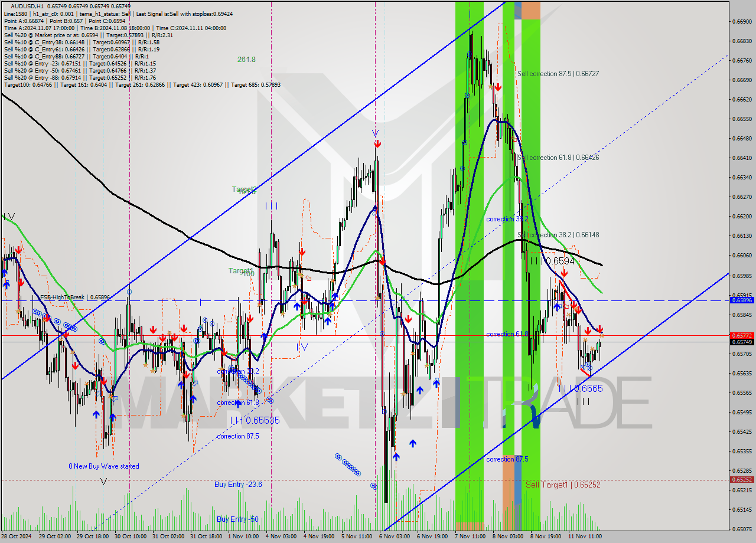Click the '28 Oct 2024' date label

[x=16, y=537]
